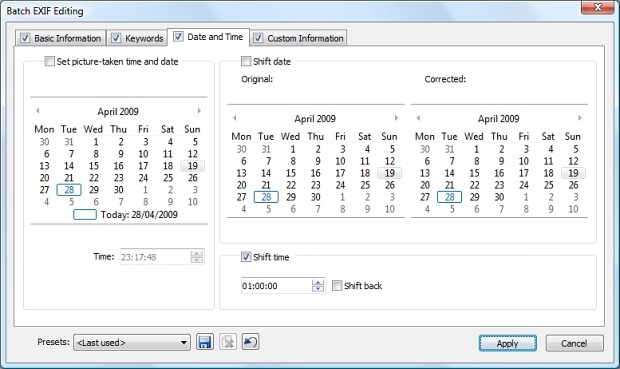Toggle the Keywords tab checkbox
620x369 pixels.
pos(115,38)
